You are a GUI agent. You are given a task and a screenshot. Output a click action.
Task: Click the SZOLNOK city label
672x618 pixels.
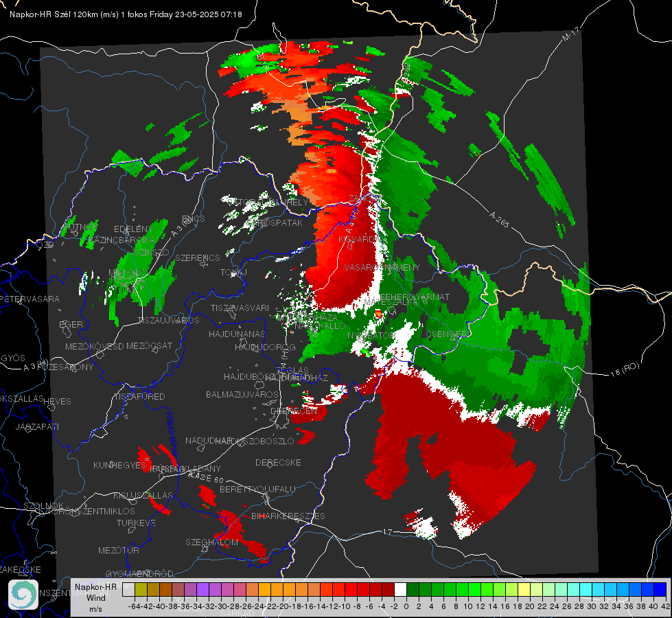[x=44, y=505]
